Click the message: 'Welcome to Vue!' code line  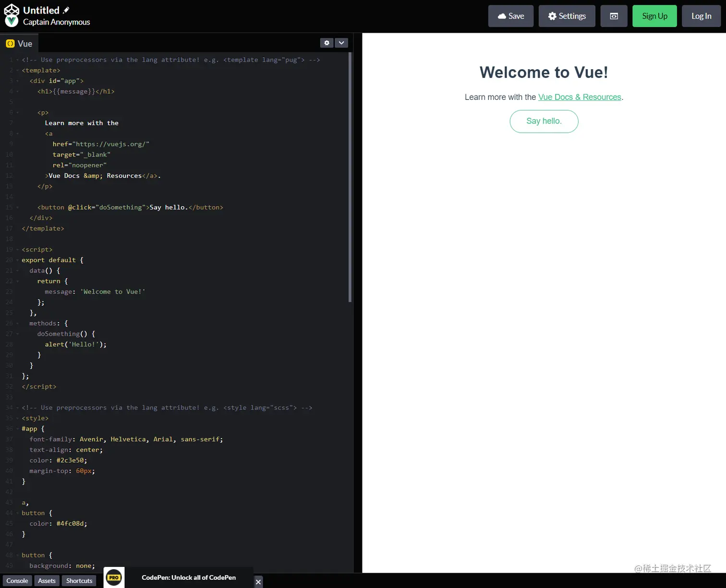point(95,292)
